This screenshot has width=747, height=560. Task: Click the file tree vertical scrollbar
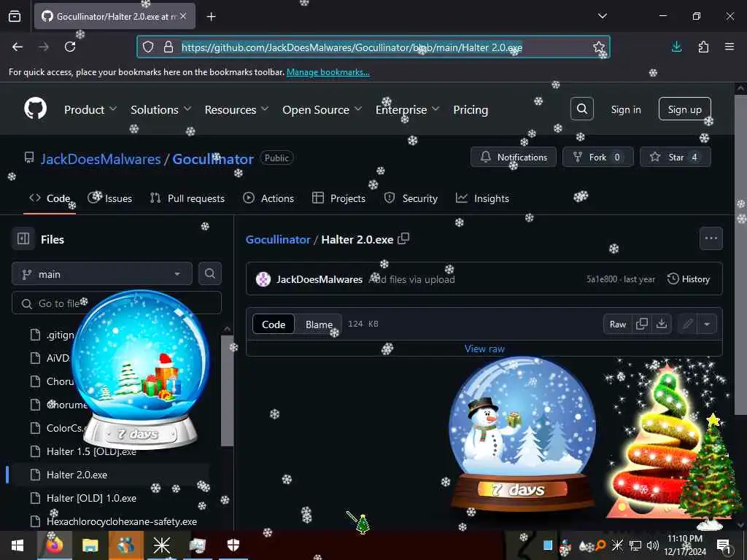(x=228, y=391)
